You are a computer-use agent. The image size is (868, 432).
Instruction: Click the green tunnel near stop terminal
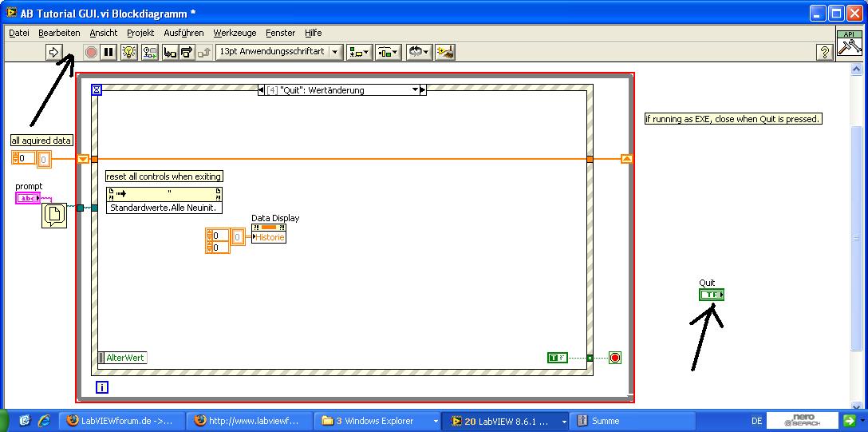click(x=590, y=358)
